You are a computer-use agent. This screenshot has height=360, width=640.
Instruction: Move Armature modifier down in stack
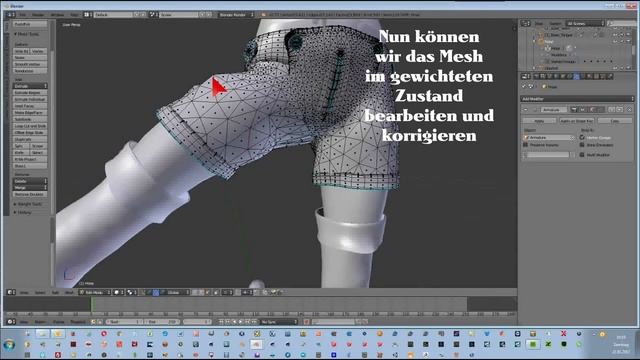619,109
